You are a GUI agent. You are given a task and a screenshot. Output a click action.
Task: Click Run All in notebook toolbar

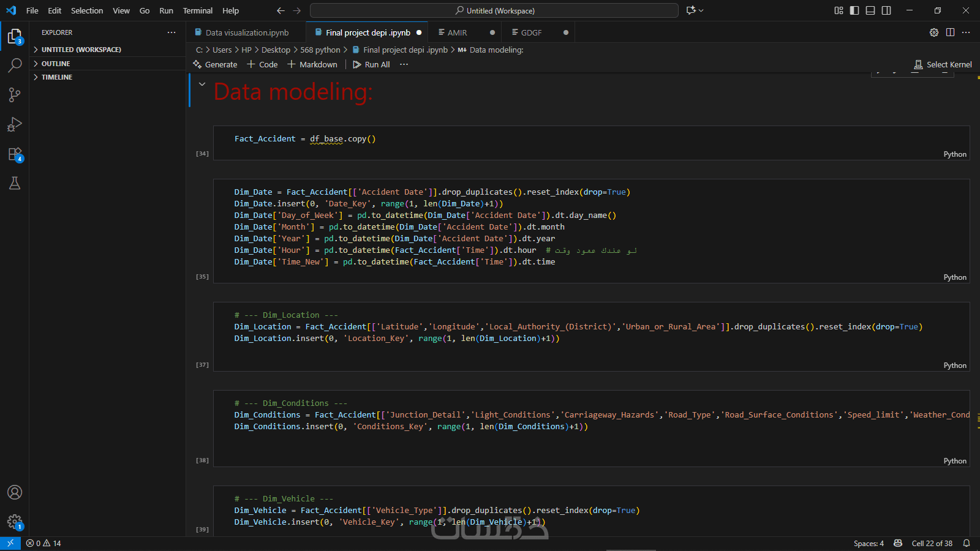(x=371, y=64)
